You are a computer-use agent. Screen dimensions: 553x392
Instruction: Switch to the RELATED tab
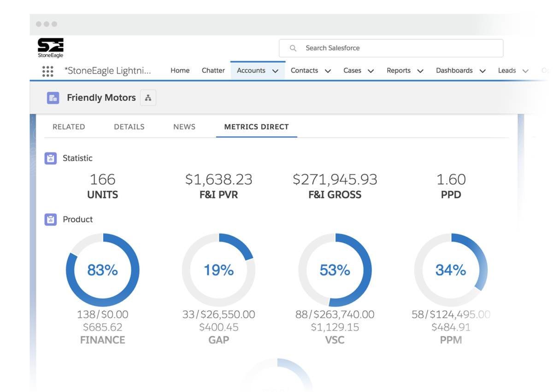point(69,127)
